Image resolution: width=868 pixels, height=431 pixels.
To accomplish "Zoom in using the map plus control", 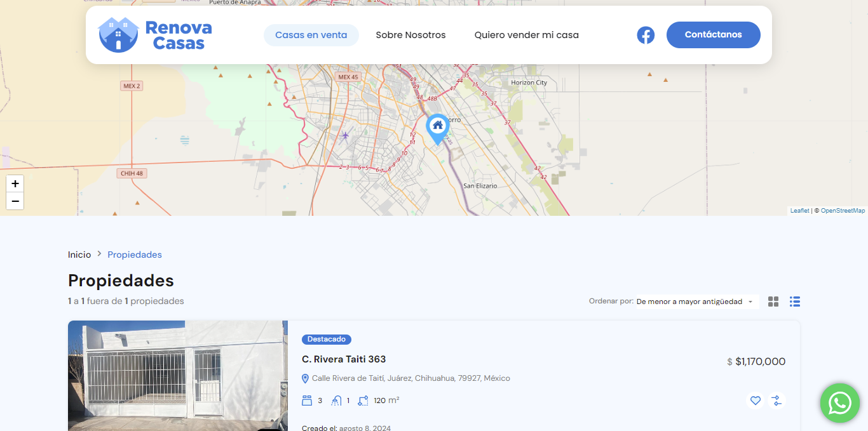I will coord(15,183).
